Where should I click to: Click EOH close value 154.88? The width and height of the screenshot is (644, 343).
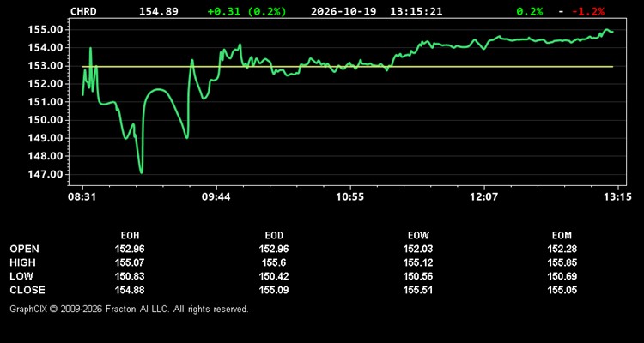point(130,290)
